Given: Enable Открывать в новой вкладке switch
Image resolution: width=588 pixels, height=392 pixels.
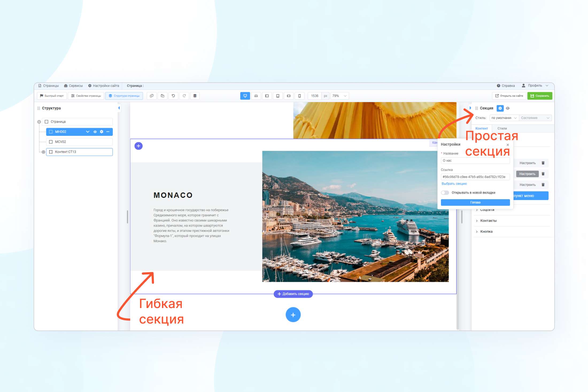Looking at the screenshot, I should 445,193.
